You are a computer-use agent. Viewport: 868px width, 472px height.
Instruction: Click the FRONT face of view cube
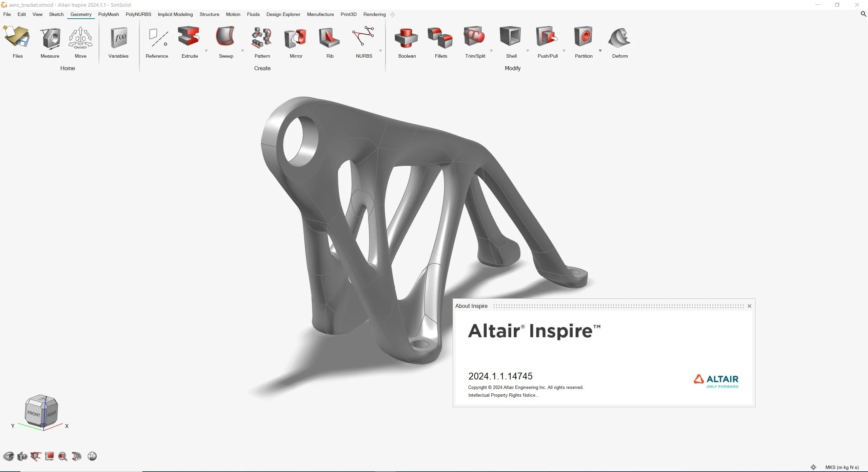pyautogui.click(x=34, y=413)
